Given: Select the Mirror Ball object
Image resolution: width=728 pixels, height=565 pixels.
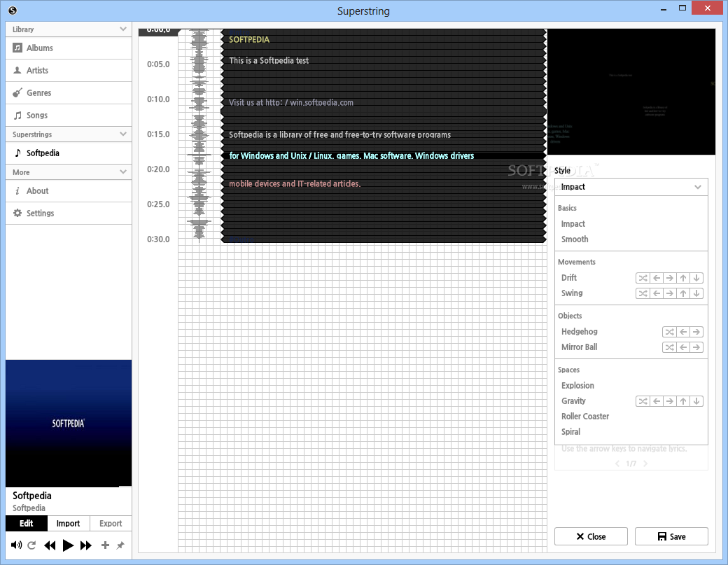Looking at the screenshot, I should (x=580, y=347).
